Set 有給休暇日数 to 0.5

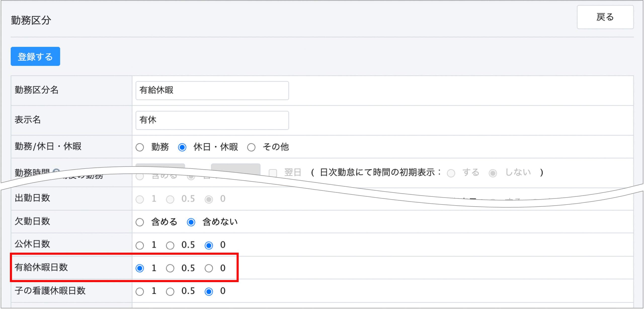[x=170, y=268]
